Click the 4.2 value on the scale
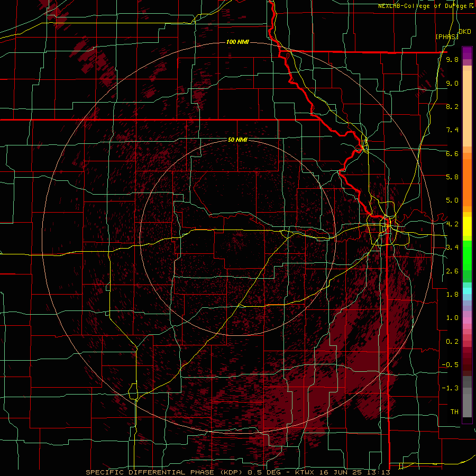The height and width of the screenshot is (476, 476). [452, 224]
